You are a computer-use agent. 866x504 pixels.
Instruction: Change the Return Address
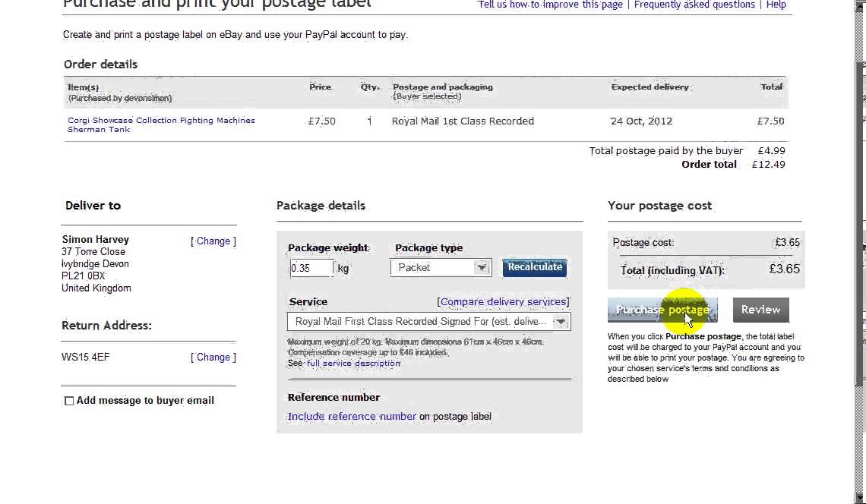pyautogui.click(x=213, y=358)
